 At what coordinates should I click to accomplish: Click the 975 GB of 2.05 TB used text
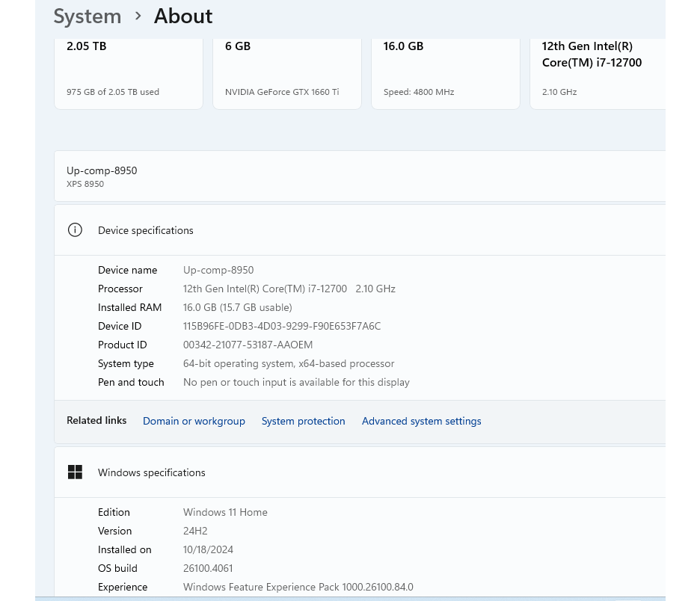(113, 92)
